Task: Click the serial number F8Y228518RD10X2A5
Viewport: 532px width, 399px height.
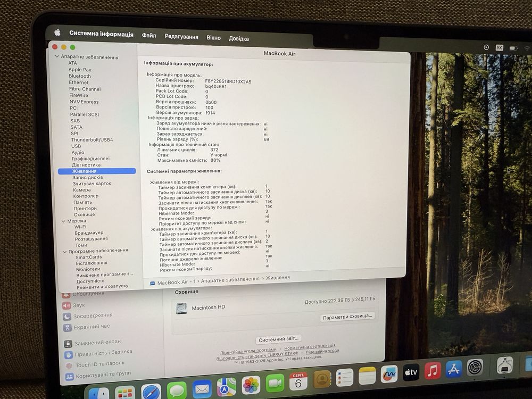Action: click(228, 81)
